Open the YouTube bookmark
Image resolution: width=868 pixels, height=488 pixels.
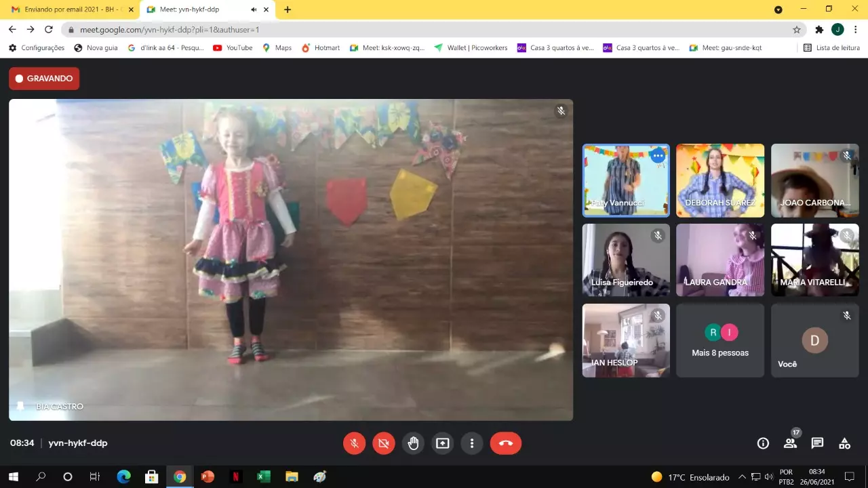pos(233,48)
